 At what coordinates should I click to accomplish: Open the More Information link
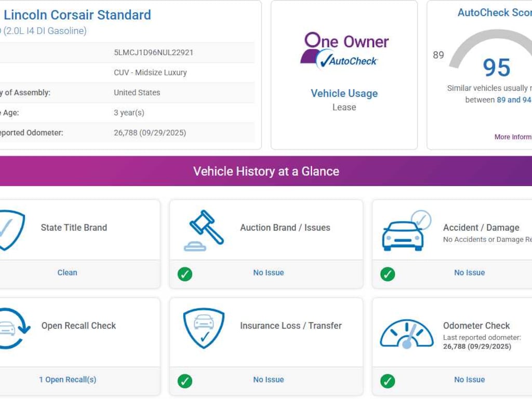512,137
